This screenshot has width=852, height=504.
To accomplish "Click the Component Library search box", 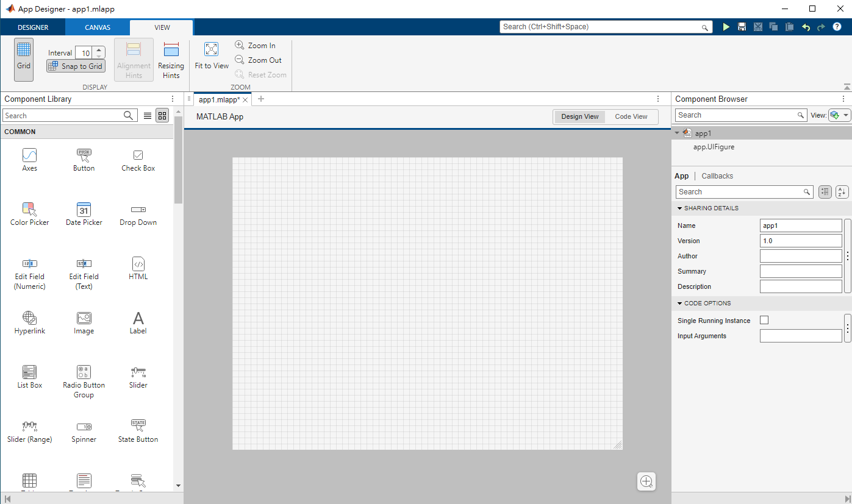I will [x=70, y=115].
